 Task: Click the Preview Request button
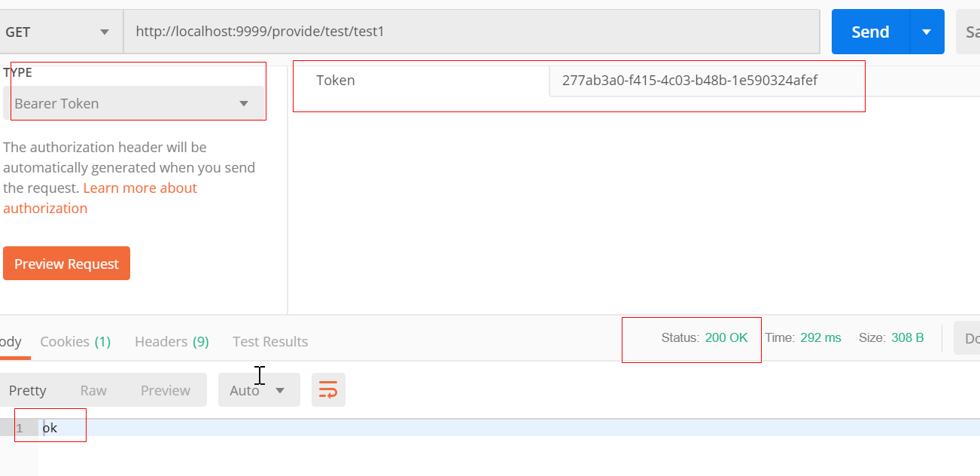coord(66,263)
